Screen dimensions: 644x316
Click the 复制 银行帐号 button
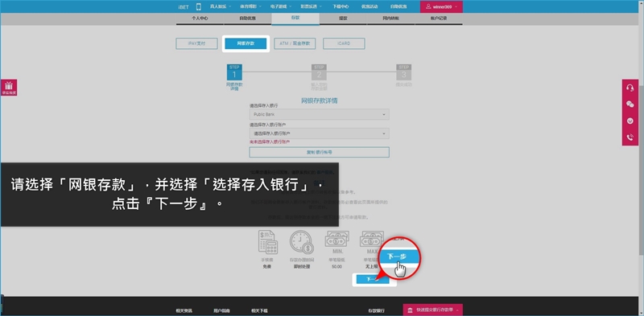coord(319,152)
